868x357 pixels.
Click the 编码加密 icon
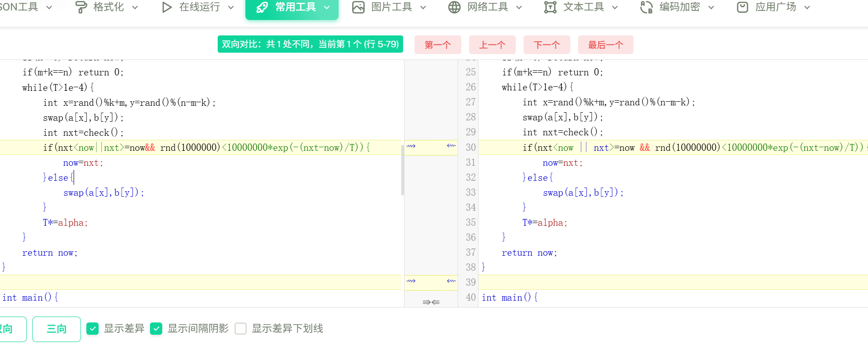(646, 7)
